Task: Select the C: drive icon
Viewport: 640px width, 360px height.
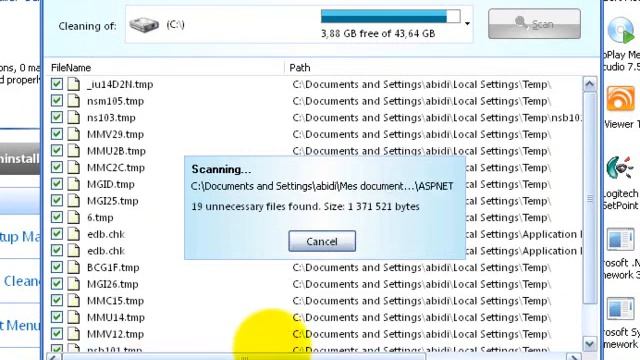Action: (x=144, y=25)
